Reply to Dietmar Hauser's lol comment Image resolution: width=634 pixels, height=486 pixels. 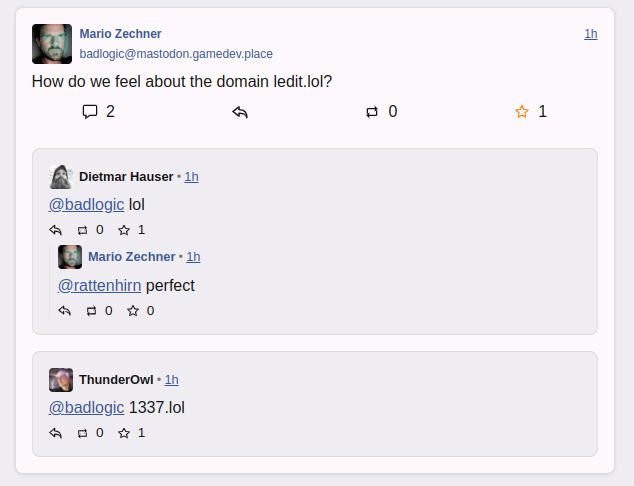coord(55,230)
